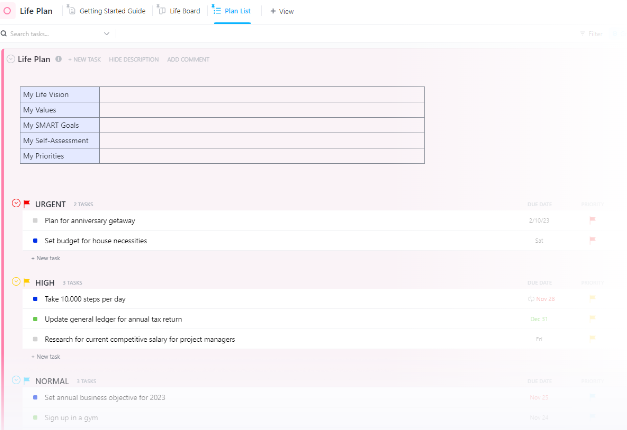Toggle status of Plan for anniversary getaway
The width and height of the screenshot is (627, 430).
click(35, 220)
